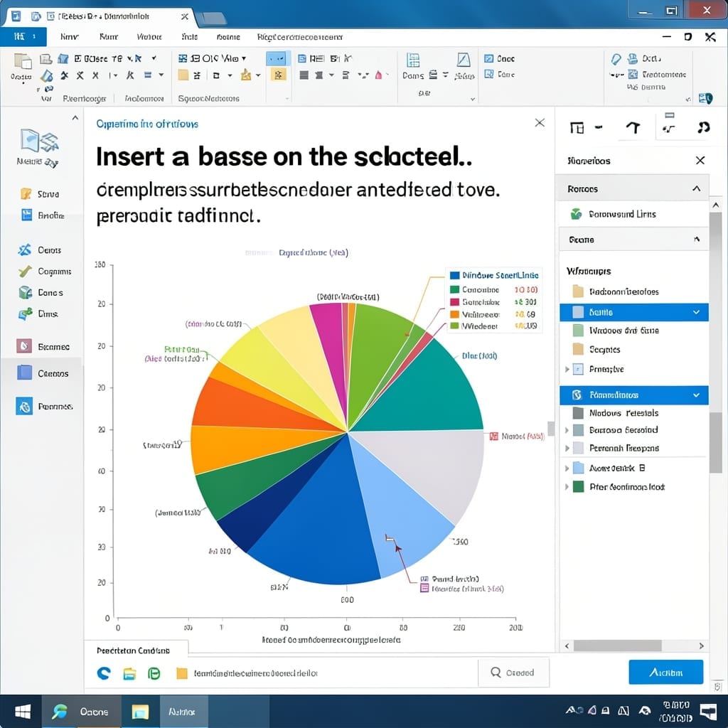Collapse the Rorioos section
Image resolution: width=728 pixels, height=728 pixels.
697,188
